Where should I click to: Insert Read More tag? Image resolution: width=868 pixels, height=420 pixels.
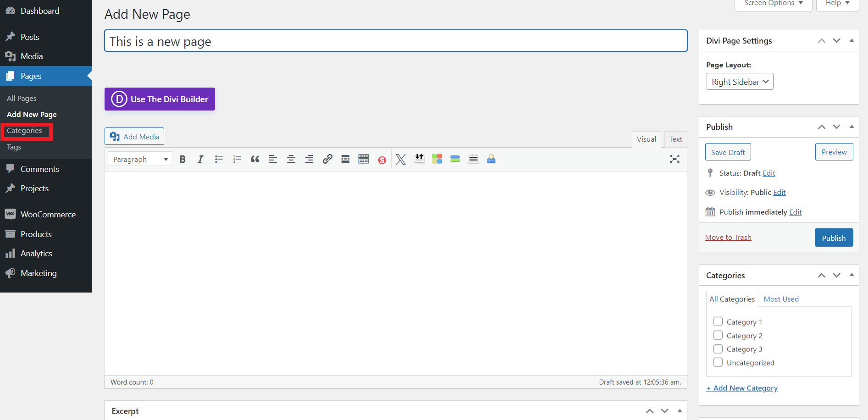tap(345, 159)
